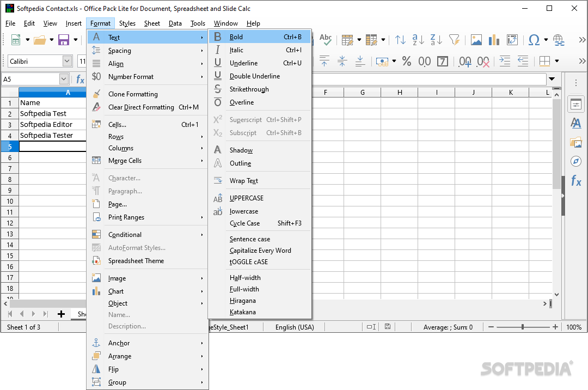The image size is (588, 390).
Task: Click the Insert hyperlink globe icon
Action: 559,40
